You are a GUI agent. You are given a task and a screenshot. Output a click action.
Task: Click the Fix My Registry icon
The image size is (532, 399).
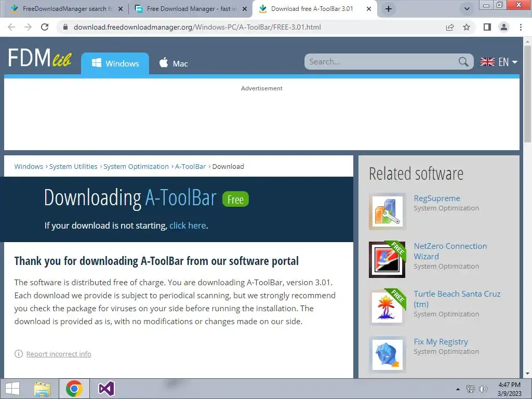coord(387,355)
